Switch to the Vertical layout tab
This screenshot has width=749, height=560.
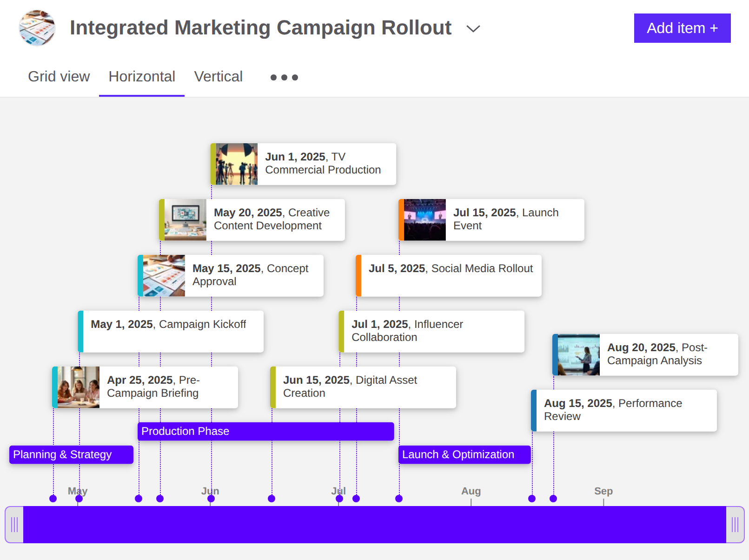218,76
